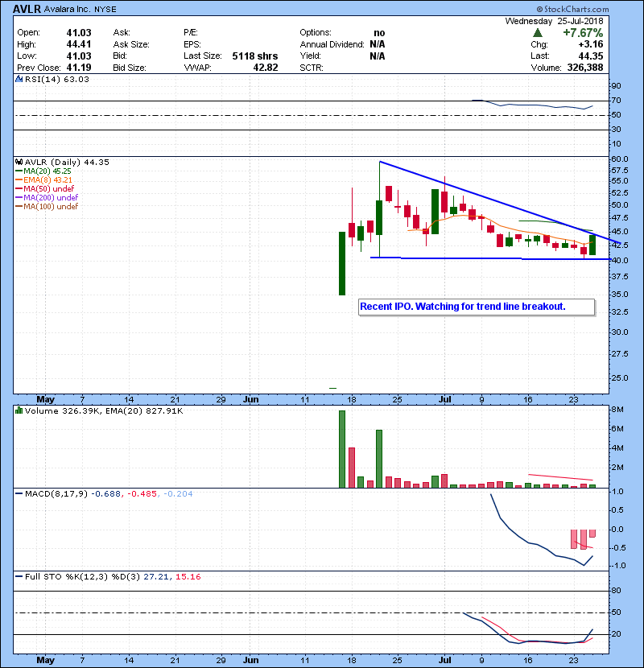Click the +7.67% percent change value
The height and width of the screenshot is (668, 644).
(583, 33)
